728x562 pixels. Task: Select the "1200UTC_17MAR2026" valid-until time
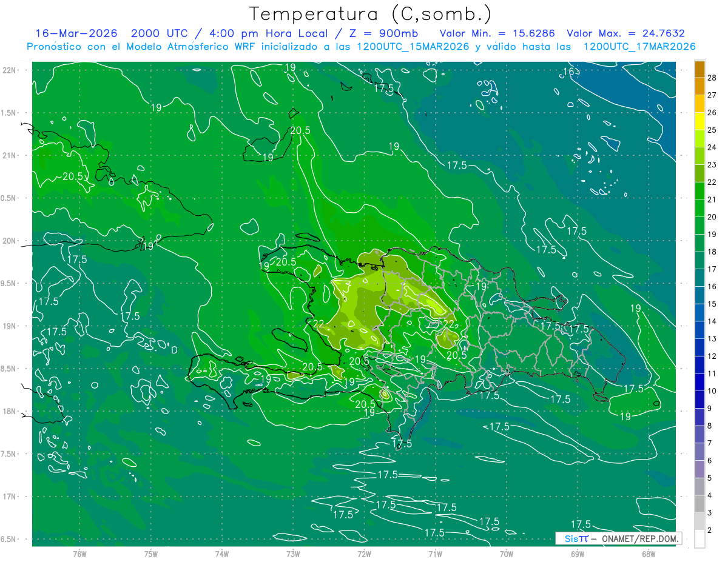click(x=639, y=47)
